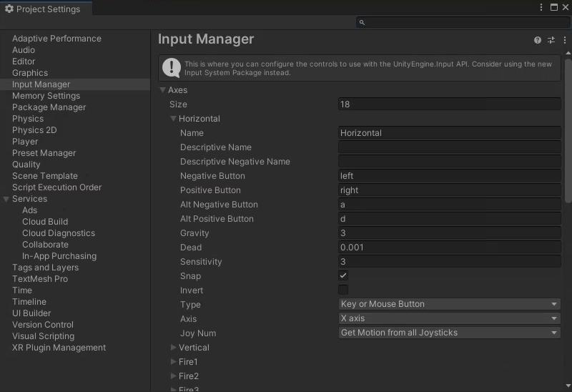Open Player settings

[x=25, y=142]
